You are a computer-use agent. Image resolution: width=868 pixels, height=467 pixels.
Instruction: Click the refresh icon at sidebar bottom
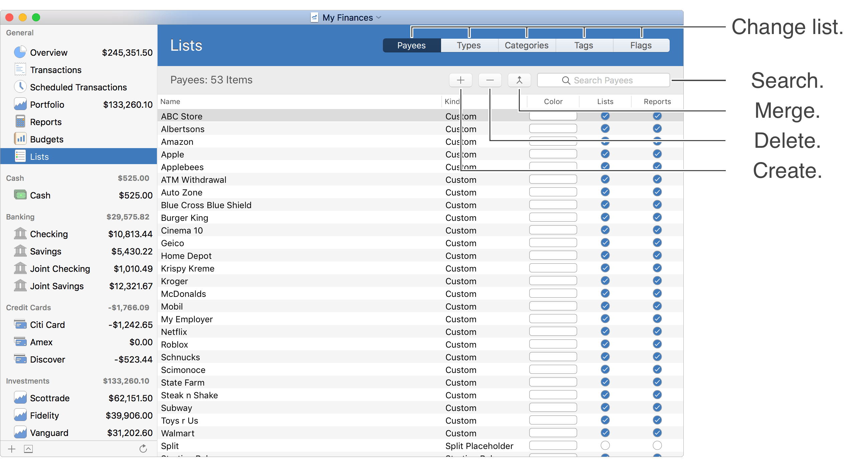tap(143, 448)
